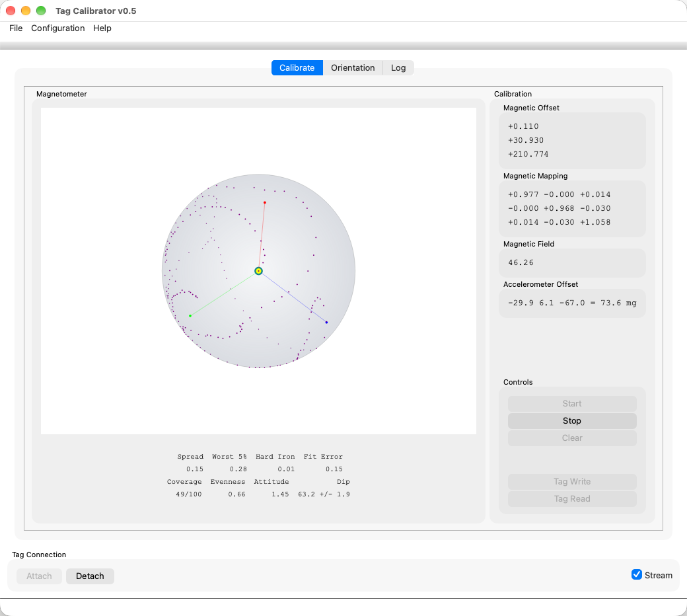
Task: Select the Calibrate tab
Action: pos(297,68)
